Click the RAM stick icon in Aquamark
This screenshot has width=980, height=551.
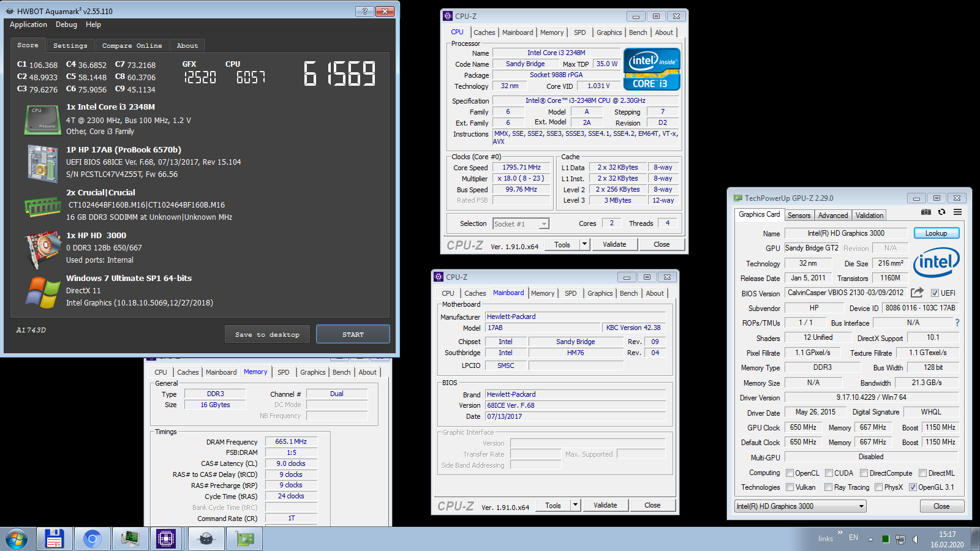tap(42, 206)
